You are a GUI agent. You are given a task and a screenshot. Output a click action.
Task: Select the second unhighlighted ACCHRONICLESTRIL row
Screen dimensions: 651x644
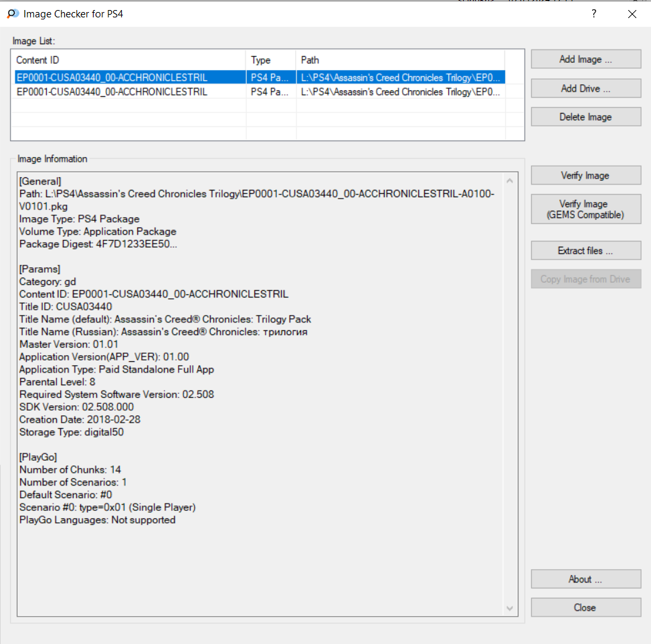pyautogui.click(x=260, y=92)
